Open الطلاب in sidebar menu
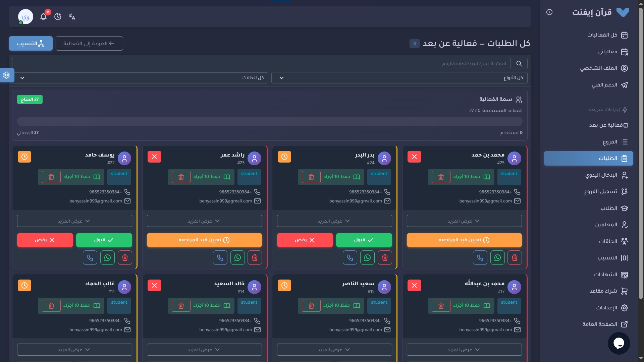The image size is (644, 362). click(x=608, y=208)
